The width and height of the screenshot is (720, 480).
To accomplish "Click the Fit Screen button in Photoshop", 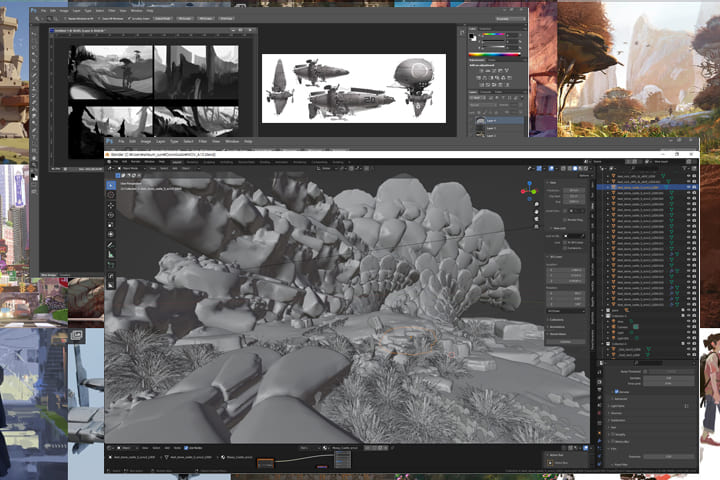I will point(185,19).
